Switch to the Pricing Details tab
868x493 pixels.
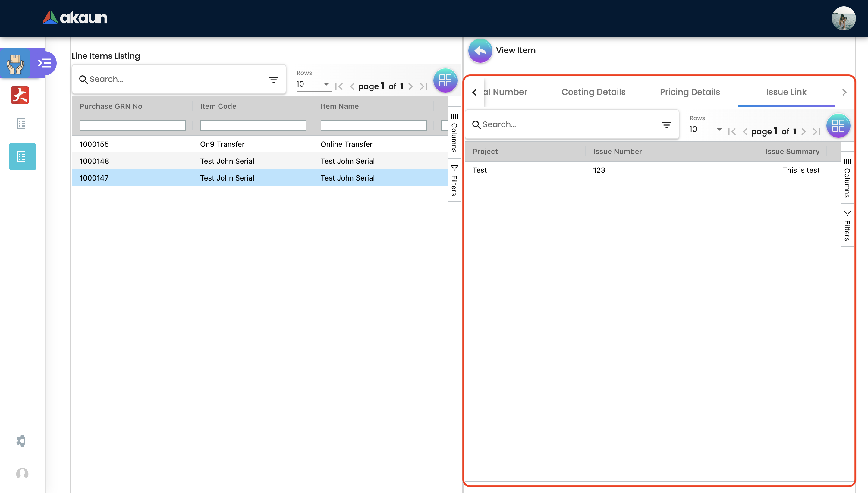click(690, 92)
